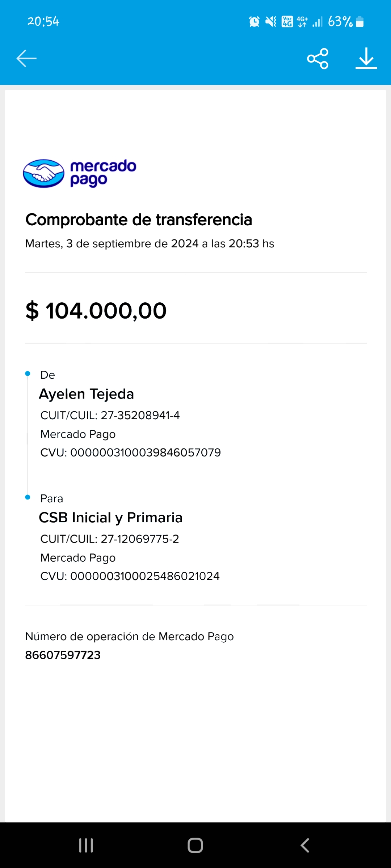Tap the alarm icon in status bar

coord(254,22)
